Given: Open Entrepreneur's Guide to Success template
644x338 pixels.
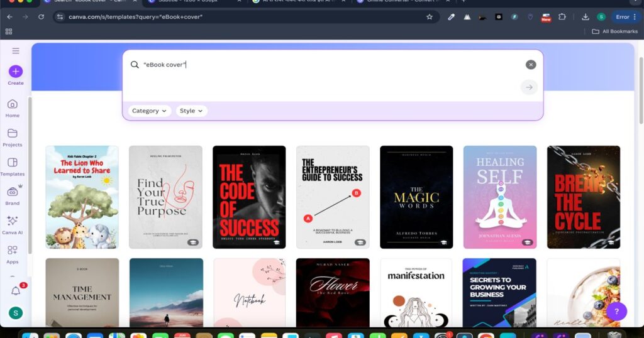Looking at the screenshot, I should pyautogui.click(x=333, y=197).
